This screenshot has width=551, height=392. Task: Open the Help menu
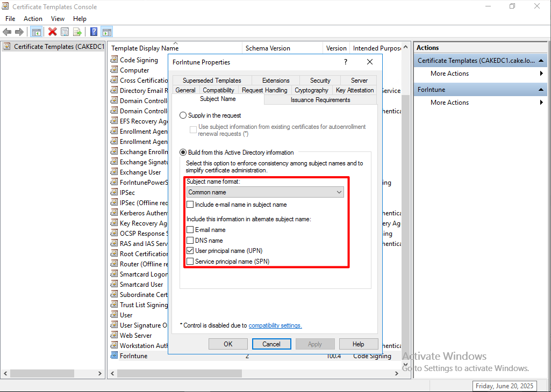(x=80, y=19)
